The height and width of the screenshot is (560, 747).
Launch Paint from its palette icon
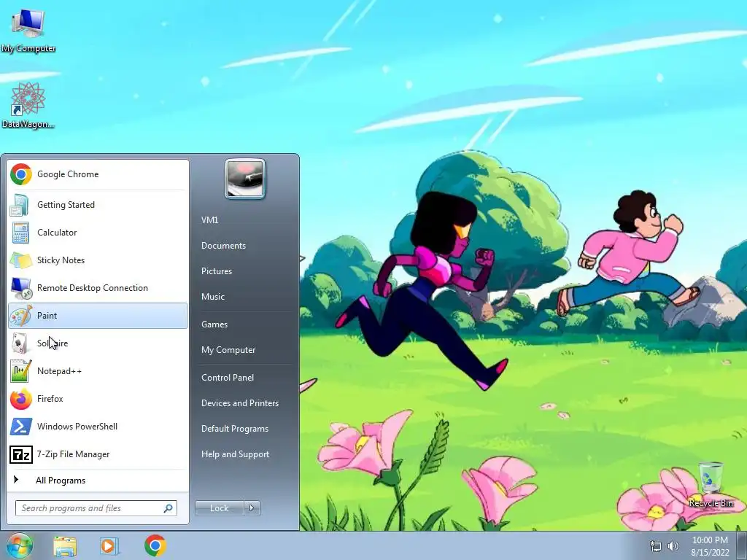point(21,316)
